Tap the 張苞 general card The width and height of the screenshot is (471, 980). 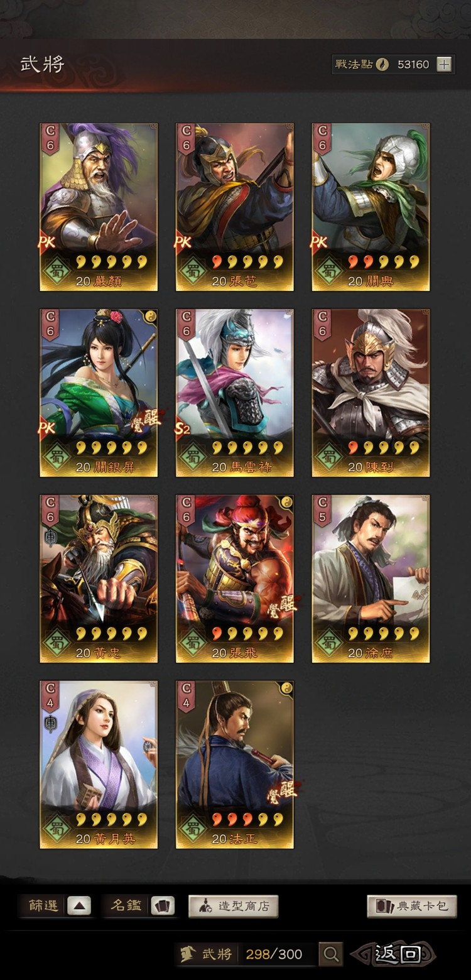click(x=235, y=207)
